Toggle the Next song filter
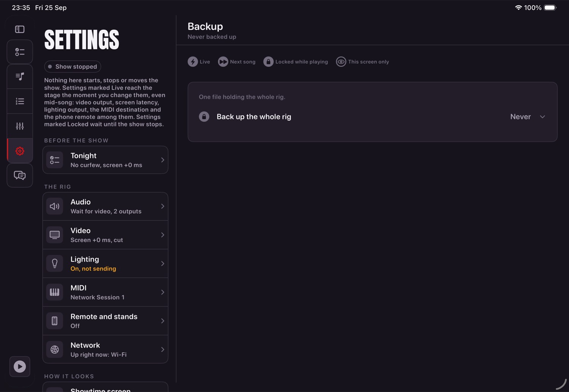 tap(237, 62)
